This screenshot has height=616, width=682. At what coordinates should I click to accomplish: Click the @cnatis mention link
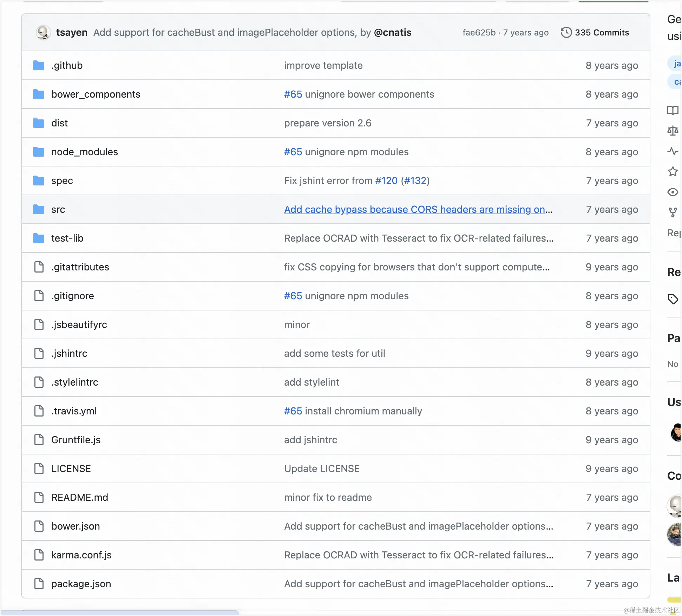point(393,32)
